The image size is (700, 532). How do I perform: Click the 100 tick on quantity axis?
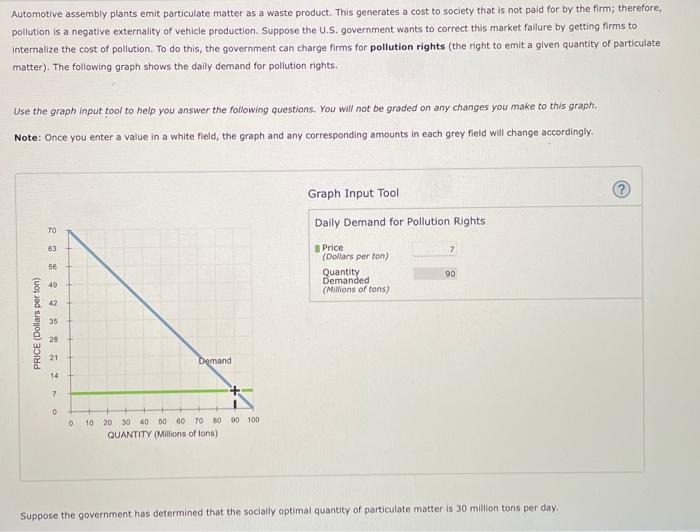click(x=253, y=420)
